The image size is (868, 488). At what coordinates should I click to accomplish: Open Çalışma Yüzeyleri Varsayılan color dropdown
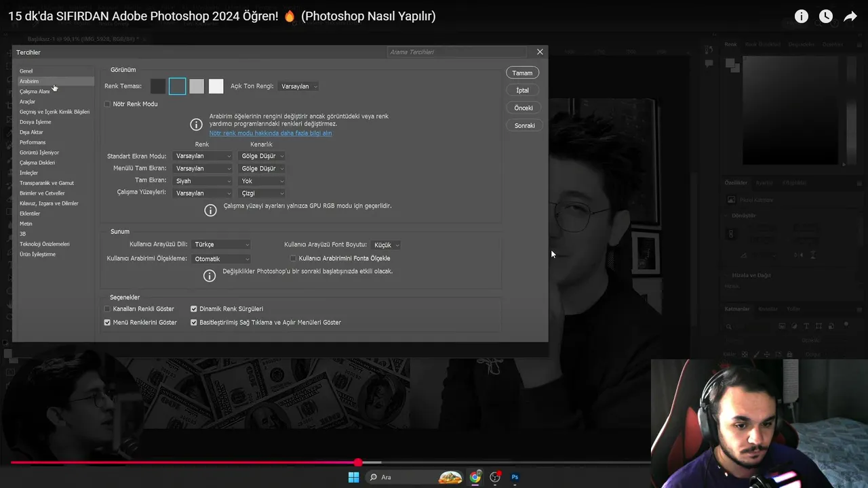[203, 193]
